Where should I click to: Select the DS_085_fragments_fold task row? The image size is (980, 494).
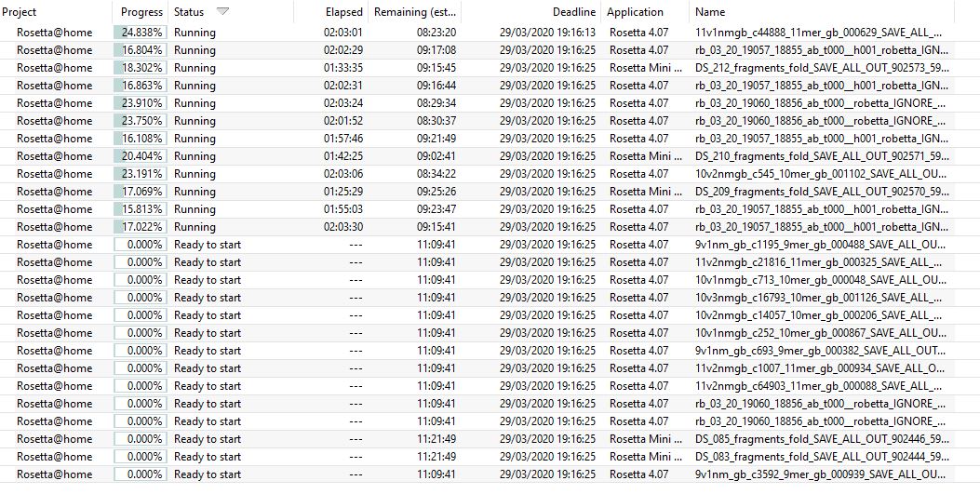(x=821, y=439)
